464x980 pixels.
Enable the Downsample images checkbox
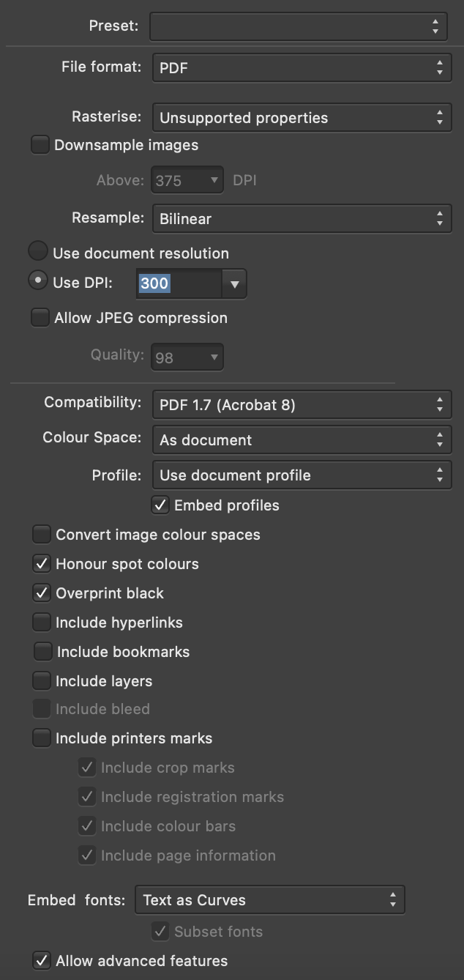point(40,144)
